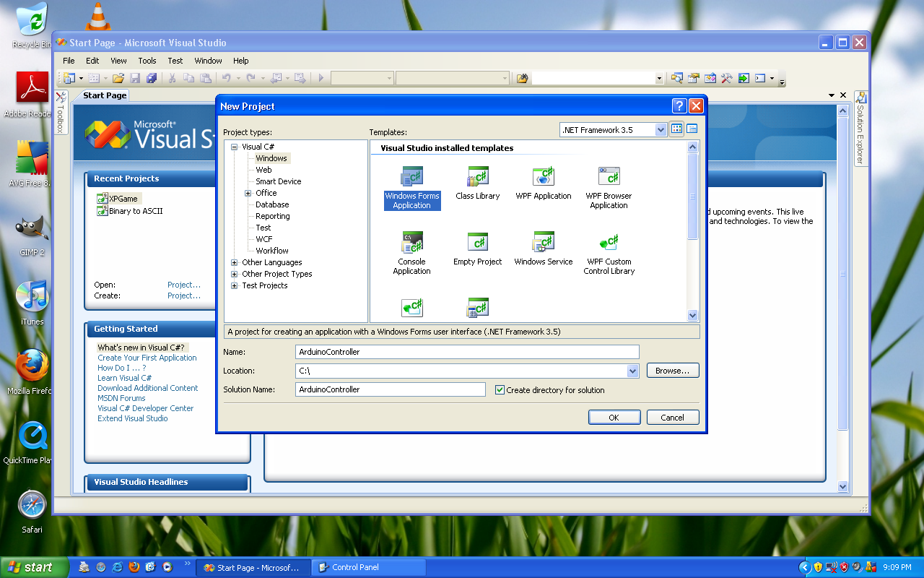Launch Mozilla Firefox from the desktop

[x=32, y=372]
